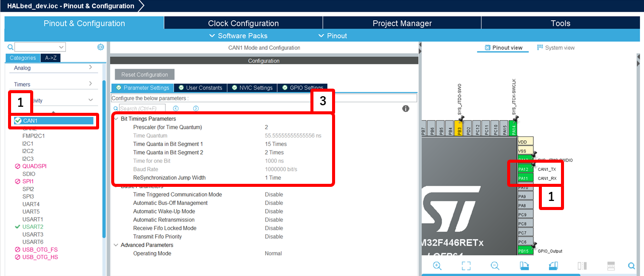Select FMPI2C1 peripheral

coord(33,136)
